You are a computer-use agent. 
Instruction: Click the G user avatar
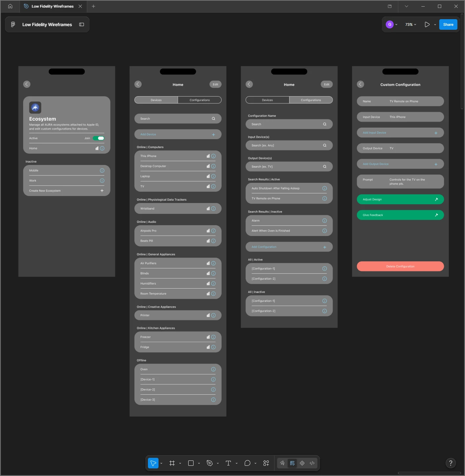[x=390, y=24]
